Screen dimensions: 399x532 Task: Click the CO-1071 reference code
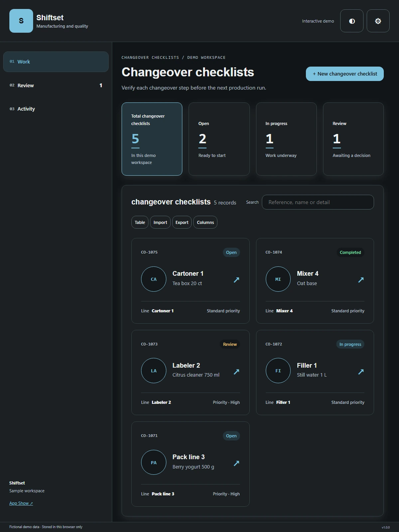coord(149,436)
